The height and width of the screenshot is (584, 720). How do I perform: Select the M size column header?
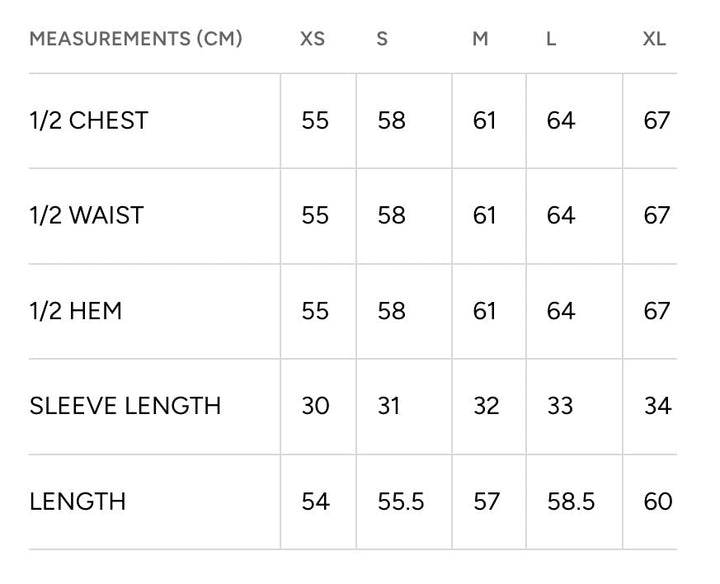(480, 39)
